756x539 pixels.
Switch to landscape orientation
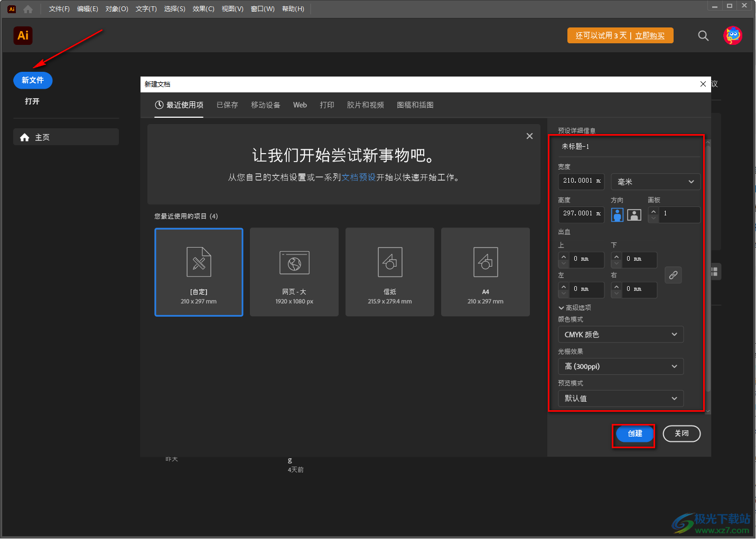coord(634,215)
